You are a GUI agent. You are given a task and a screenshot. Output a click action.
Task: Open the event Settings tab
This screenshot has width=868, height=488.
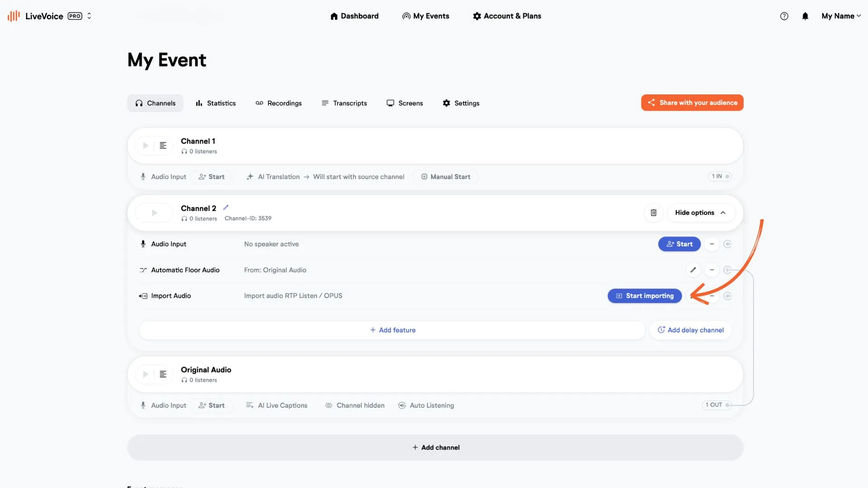click(x=461, y=103)
